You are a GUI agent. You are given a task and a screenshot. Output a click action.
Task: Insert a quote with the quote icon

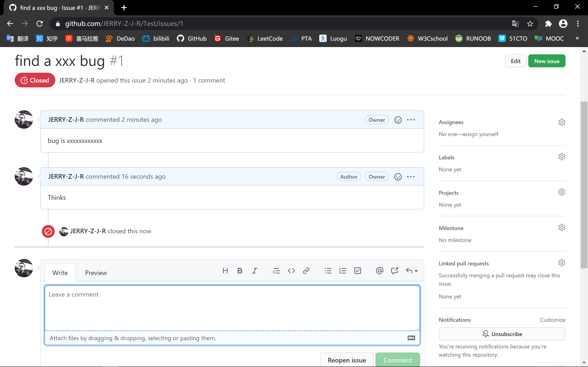point(277,271)
